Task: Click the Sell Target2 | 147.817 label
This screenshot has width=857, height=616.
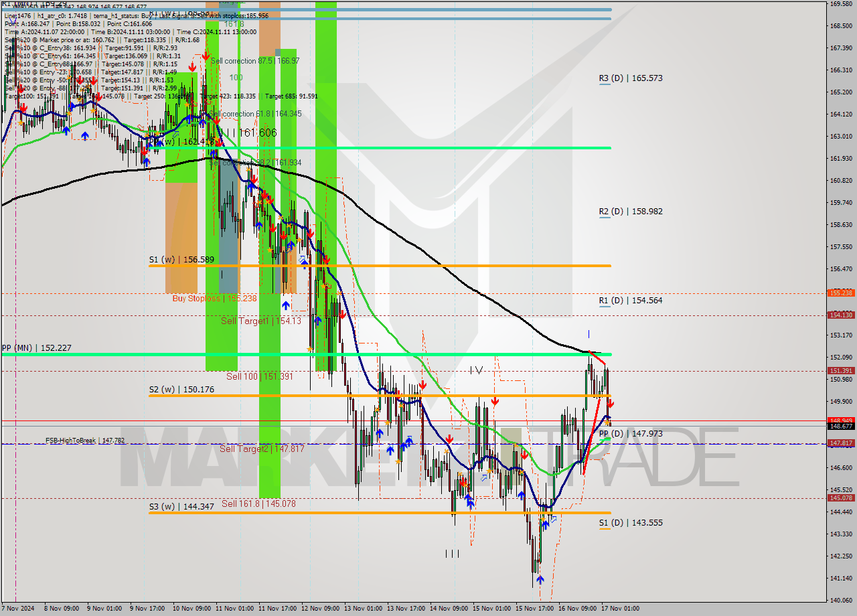Action: [x=262, y=449]
